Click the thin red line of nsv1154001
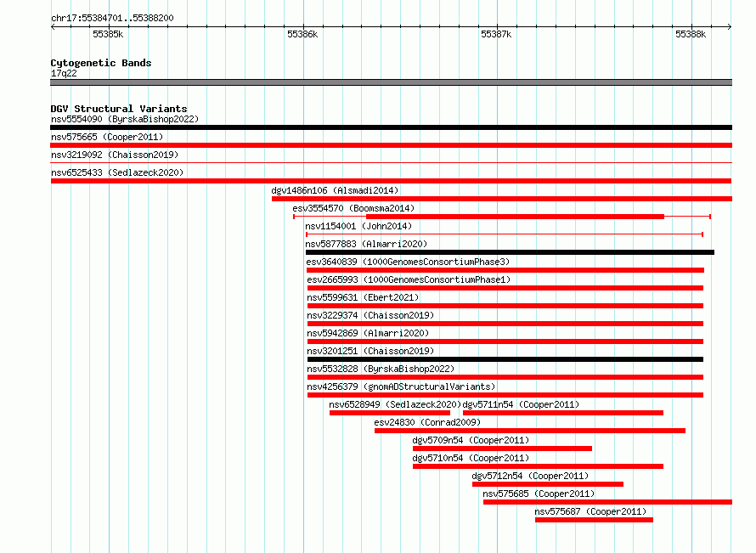The height and width of the screenshot is (553, 756). [x=505, y=234]
